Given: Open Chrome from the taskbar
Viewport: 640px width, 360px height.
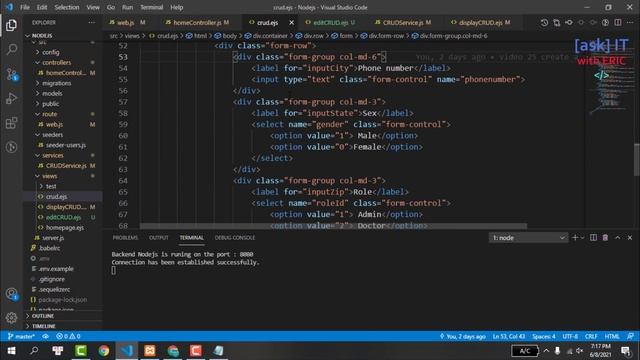Looking at the screenshot, I should [104, 351].
